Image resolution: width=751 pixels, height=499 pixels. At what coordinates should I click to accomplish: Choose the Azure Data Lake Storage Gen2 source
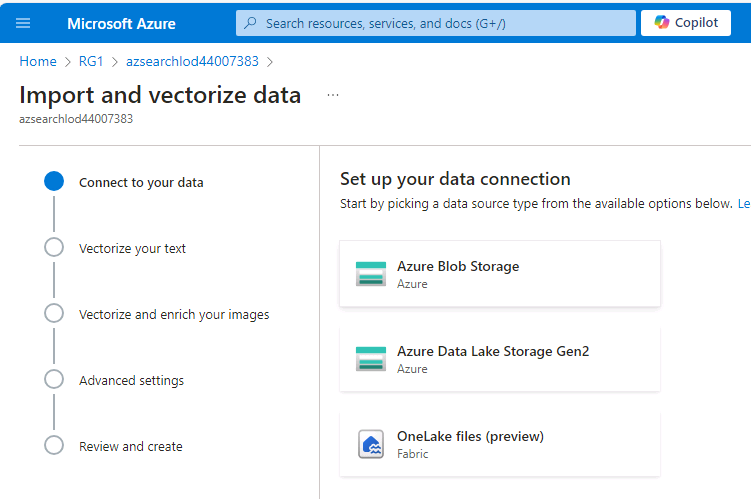[x=500, y=359]
